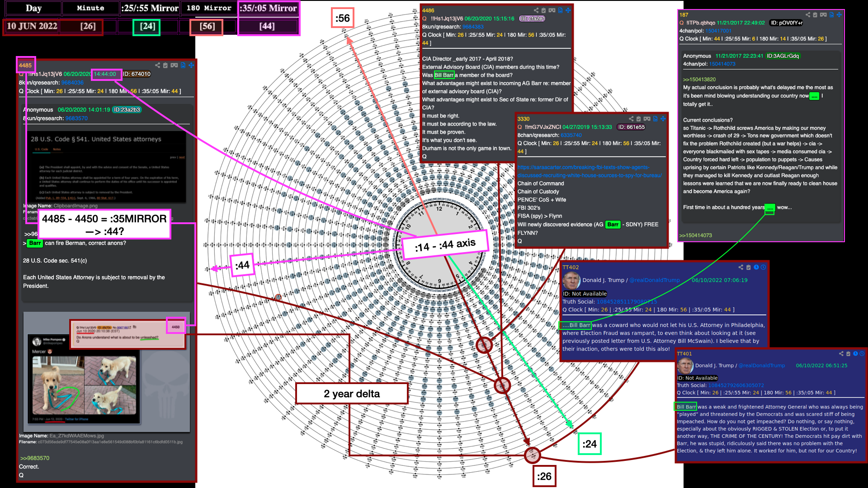Click the post number 4486

pyautogui.click(x=428, y=10)
